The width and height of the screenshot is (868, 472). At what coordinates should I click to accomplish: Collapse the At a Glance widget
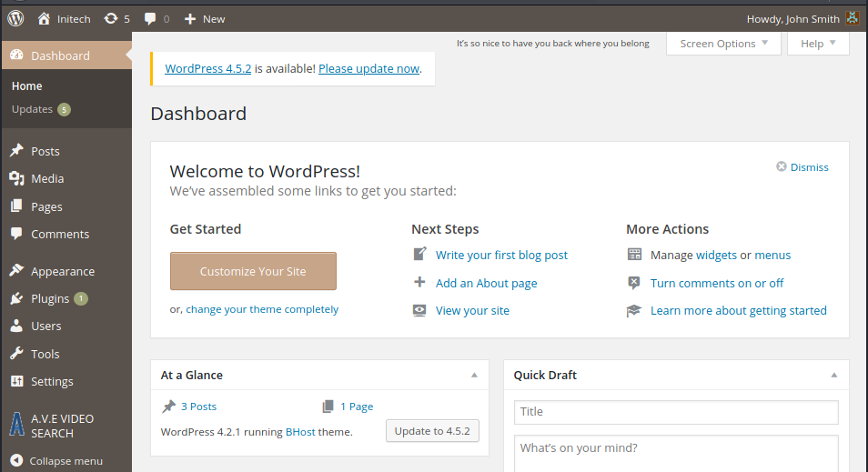click(x=474, y=375)
